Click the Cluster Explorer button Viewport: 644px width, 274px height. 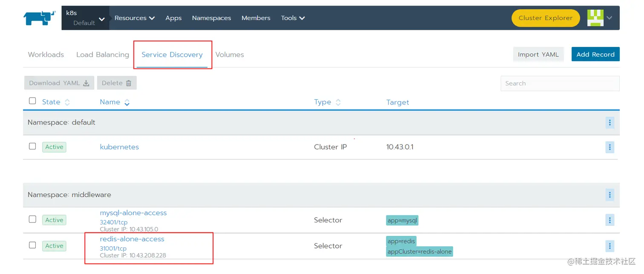click(546, 18)
